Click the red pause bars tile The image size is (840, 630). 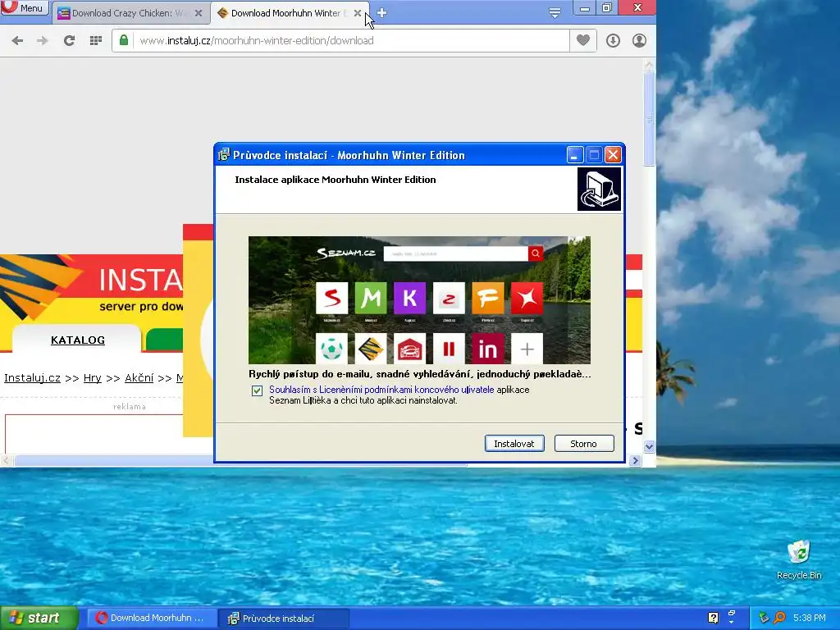click(449, 349)
